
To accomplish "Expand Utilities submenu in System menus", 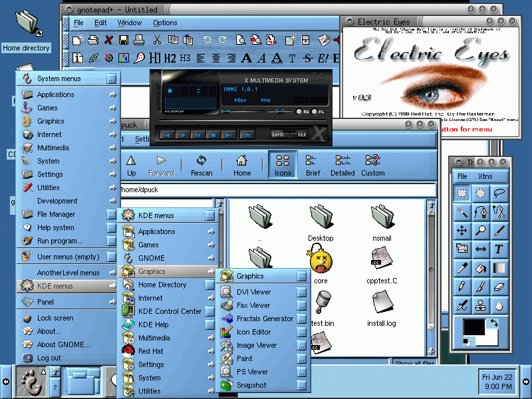I will click(x=68, y=188).
